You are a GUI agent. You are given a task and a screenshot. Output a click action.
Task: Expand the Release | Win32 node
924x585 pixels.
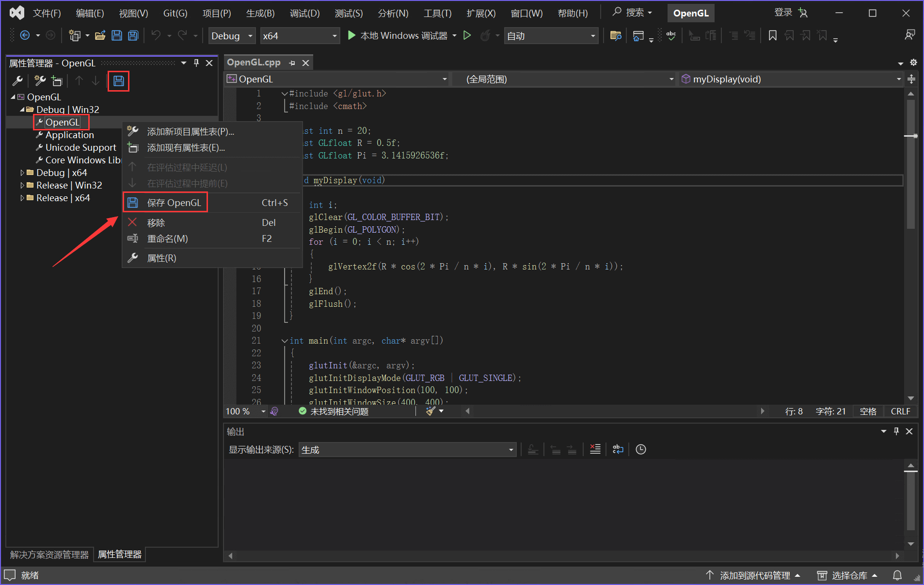(x=22, y=185)
